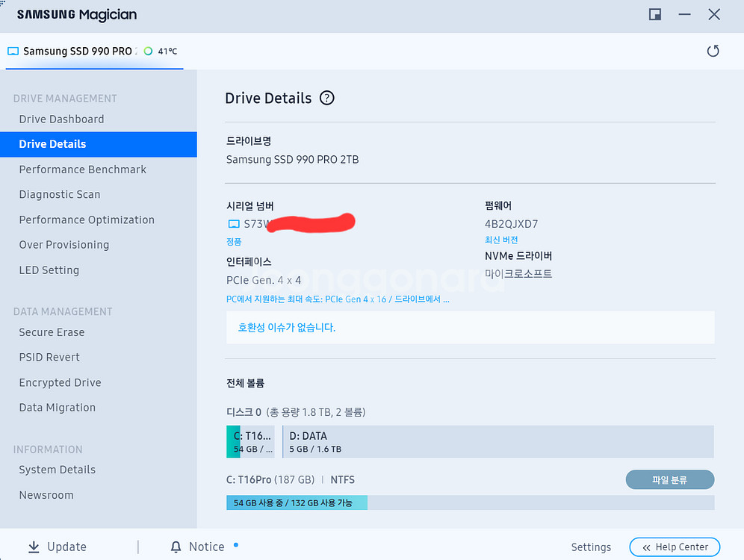The width and height of the screenshot is (744, 560).
Task: Open PSID Revert
Action: click(x=49, y=357)
